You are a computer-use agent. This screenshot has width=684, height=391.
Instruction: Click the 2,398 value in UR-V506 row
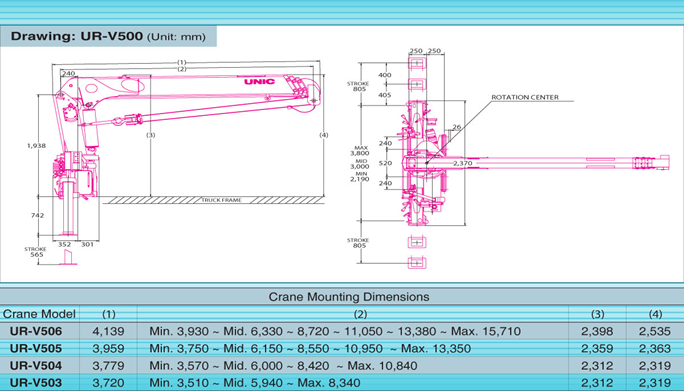click(x=597, y=332)
